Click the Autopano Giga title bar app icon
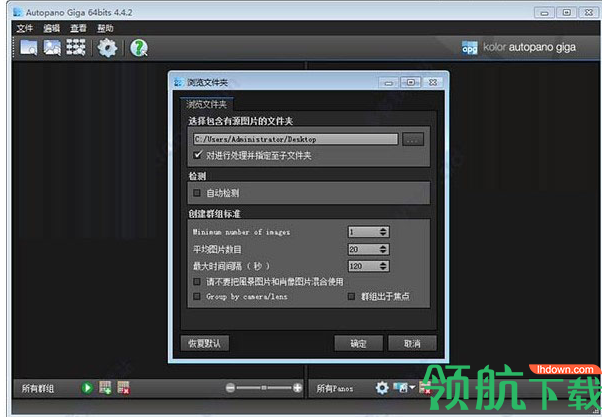The height and width of the screenshot is (417, 602). click(18, 12)
